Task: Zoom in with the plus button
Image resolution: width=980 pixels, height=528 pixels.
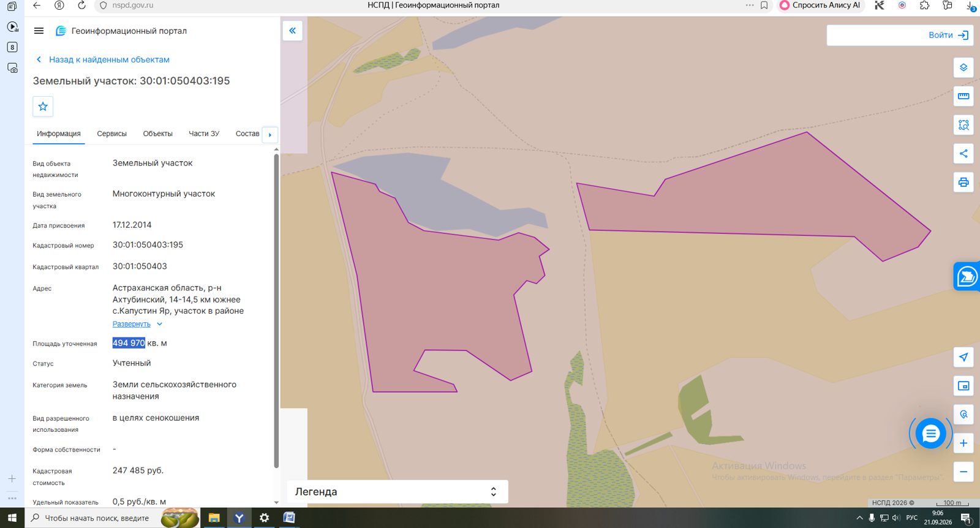Action: pos(963,443)
